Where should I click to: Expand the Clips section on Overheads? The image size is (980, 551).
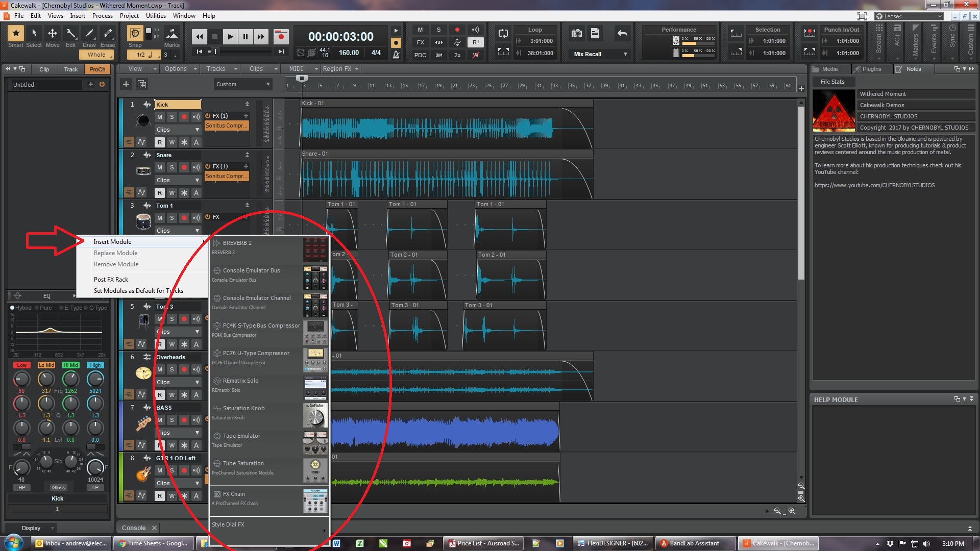coord(197,382)
